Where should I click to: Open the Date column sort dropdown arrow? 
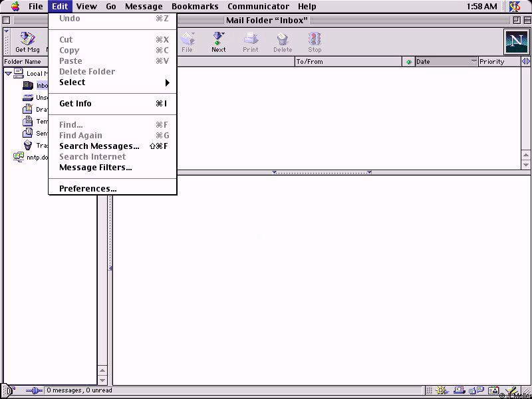(473, 62)
